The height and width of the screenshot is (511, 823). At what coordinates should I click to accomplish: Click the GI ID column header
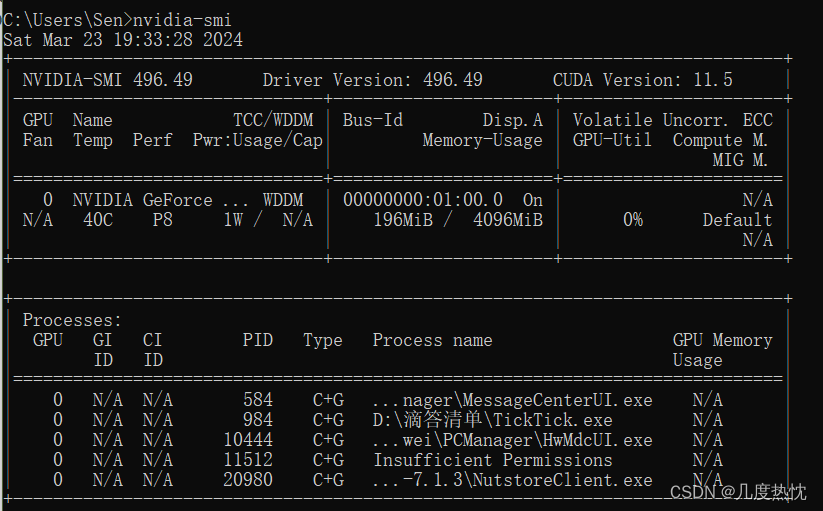point(102,350)
